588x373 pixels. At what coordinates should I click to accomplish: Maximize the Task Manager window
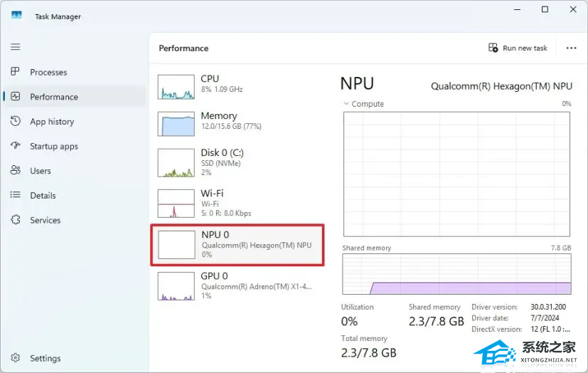click(x=545, y=9)
